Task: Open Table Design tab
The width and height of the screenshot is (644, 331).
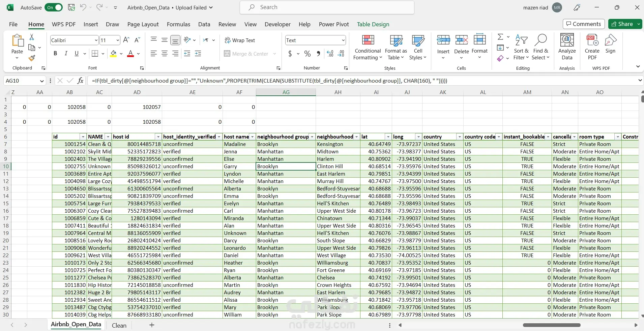Action: pos(373,24)
